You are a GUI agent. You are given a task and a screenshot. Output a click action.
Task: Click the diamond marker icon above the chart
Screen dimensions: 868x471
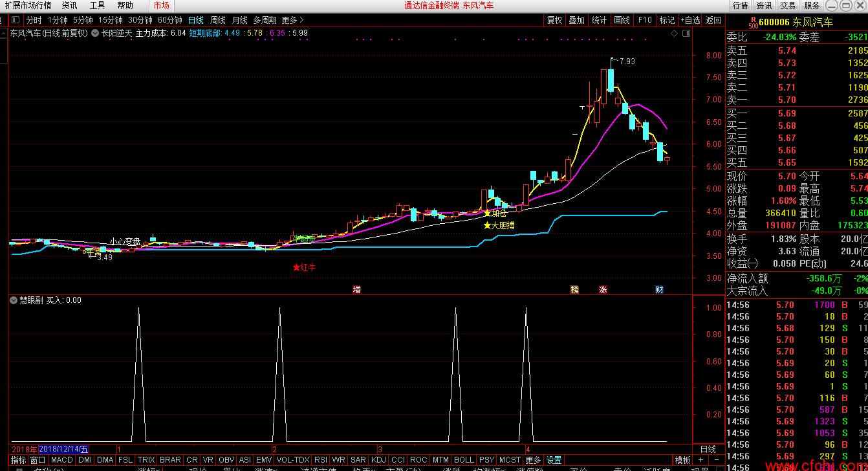click(674, 33)
